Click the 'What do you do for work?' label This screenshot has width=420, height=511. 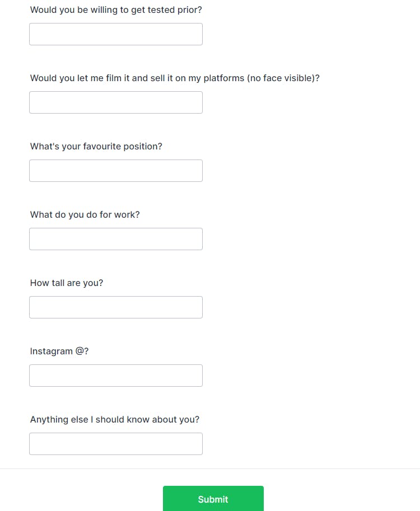tap(85, 215)
